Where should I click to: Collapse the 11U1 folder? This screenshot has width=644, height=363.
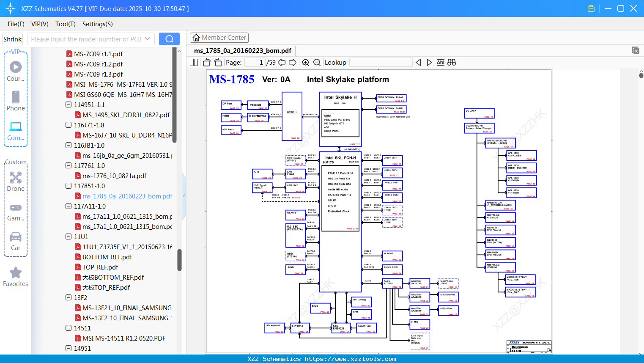(x=69, y=236)
